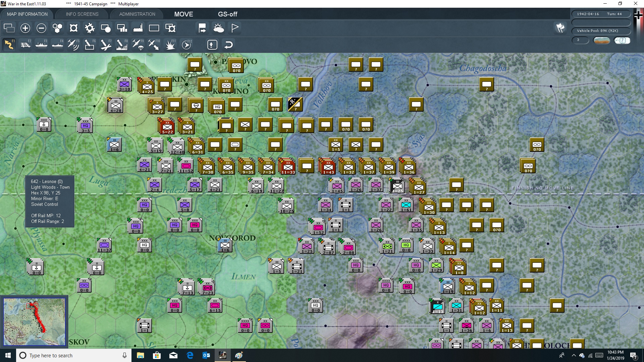644x362 pixels.
Task: Open Outlook from the Windows taskbar
Action: [206, 355]
